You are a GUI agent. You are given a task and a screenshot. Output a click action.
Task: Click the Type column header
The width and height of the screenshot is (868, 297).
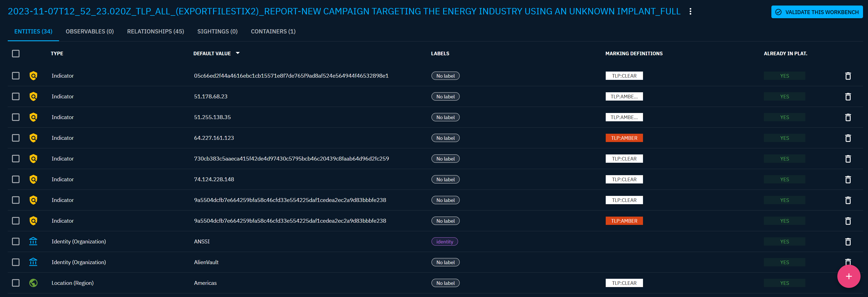click(x=57, y=54)
